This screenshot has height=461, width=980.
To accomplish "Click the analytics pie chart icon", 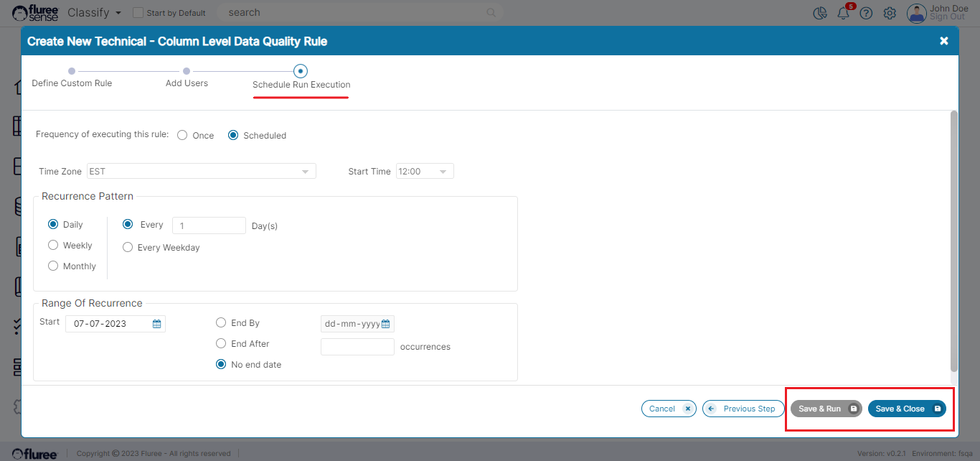I will (820, 13).
